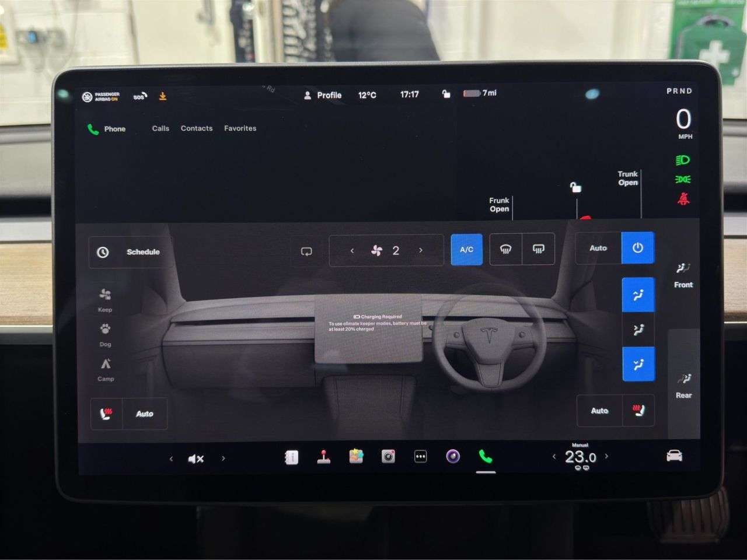The height and width of the screenshot is (560, 747).
Task: Tap the recirculation air icon
Action: pyautogui.click(x=306, y=250)
